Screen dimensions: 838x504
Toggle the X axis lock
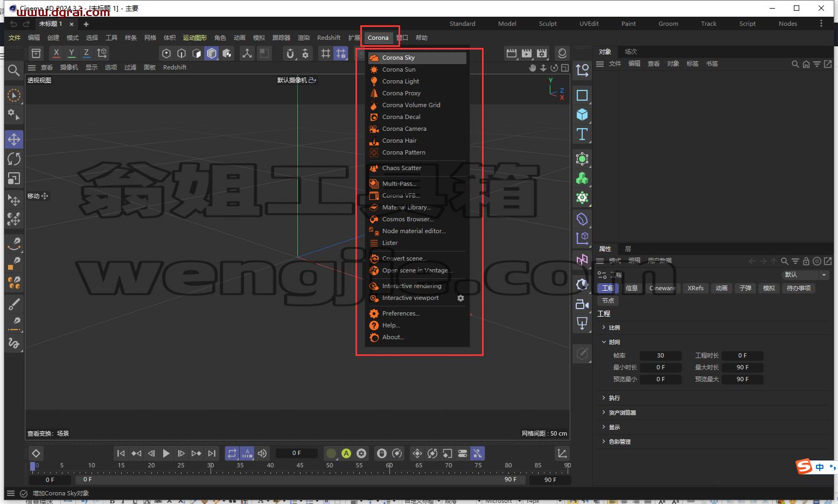tap(57, 53)
